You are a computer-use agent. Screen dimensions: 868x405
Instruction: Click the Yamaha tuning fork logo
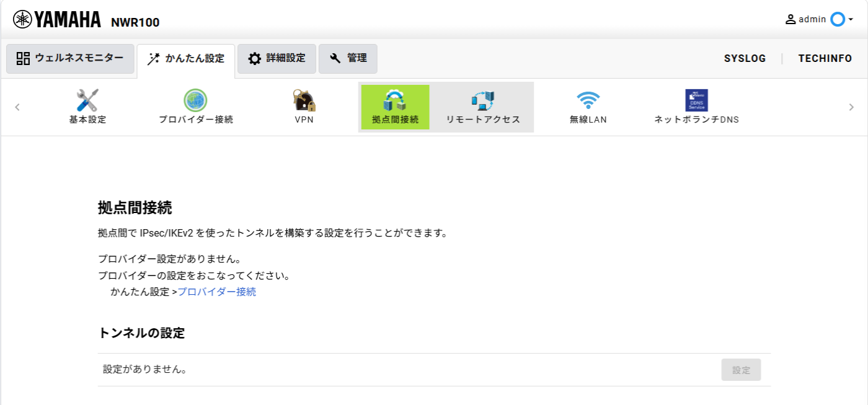click(x=22, y=20)
